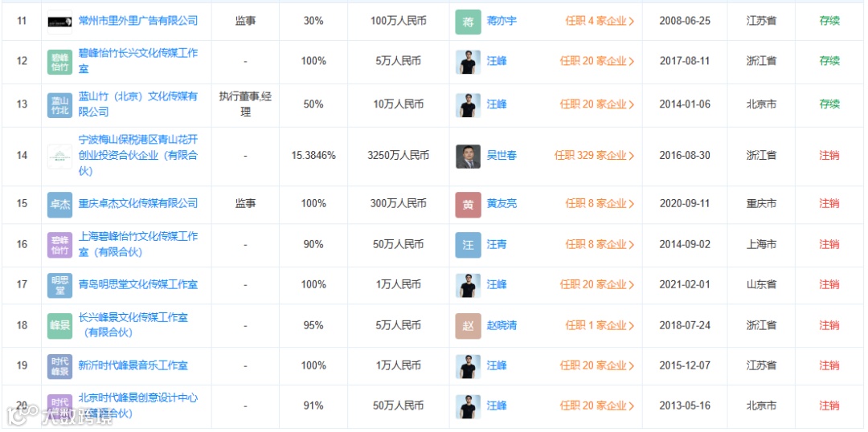Screen dimensions: 868x432
Task: Click 吴世春 profile photo
Action: (x=469, y=156)
